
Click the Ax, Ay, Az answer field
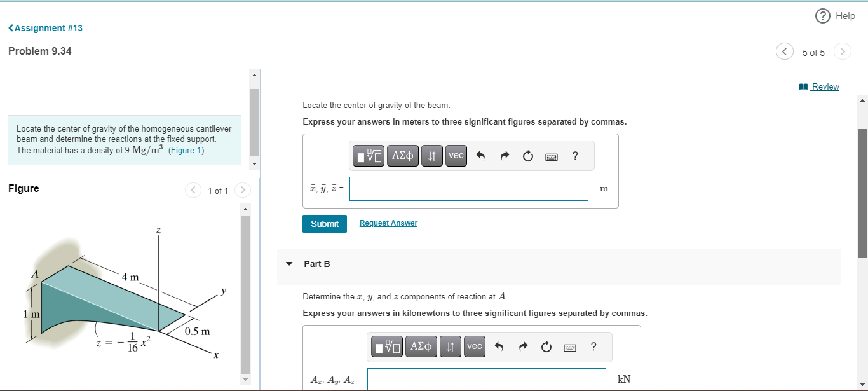pyautogui.click(x=487, y=380)
